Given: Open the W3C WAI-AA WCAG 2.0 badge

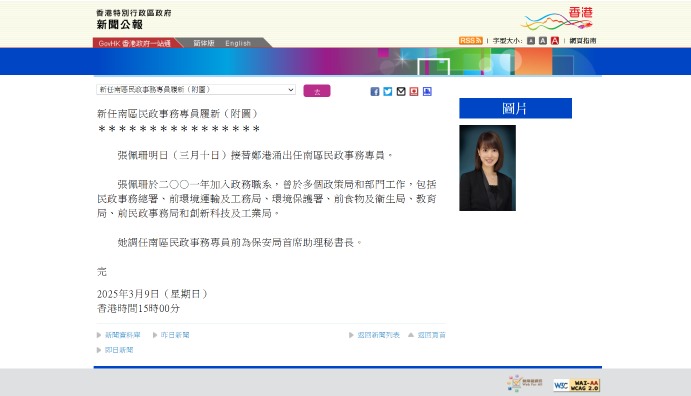Looking at the screenshot, I should click(576, 385).
